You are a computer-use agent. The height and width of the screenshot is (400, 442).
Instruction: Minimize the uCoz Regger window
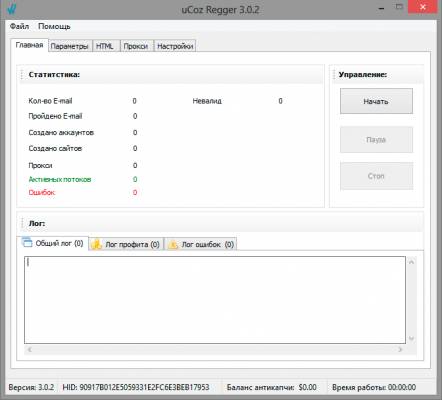pos(382,8)
